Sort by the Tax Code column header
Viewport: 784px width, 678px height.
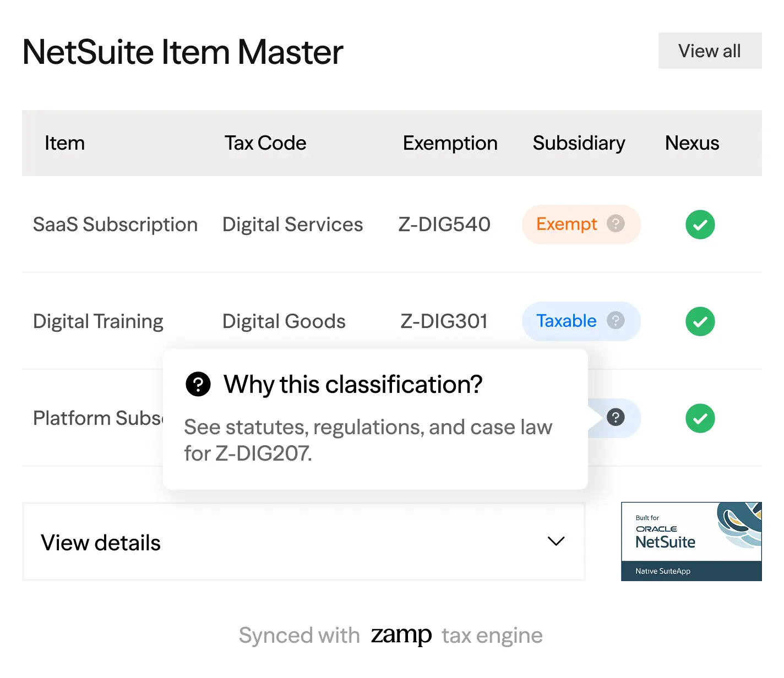tap(265, 143)
